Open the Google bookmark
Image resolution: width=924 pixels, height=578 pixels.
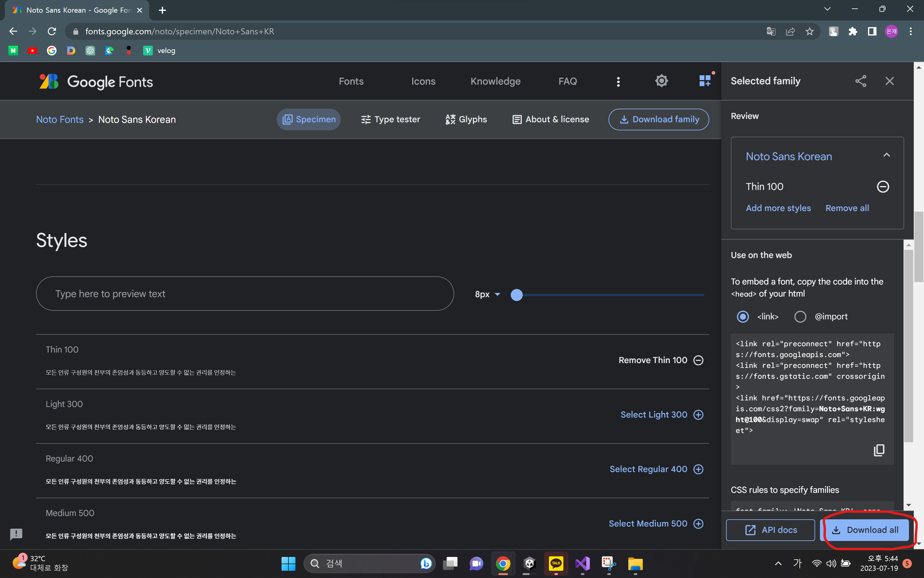[x=51, y=51]
